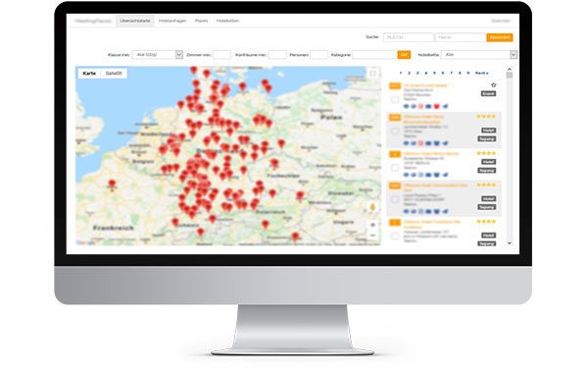The image size is (588, 368).
Task: Click the MeetingPlaces logo
Action: (93, 21)
